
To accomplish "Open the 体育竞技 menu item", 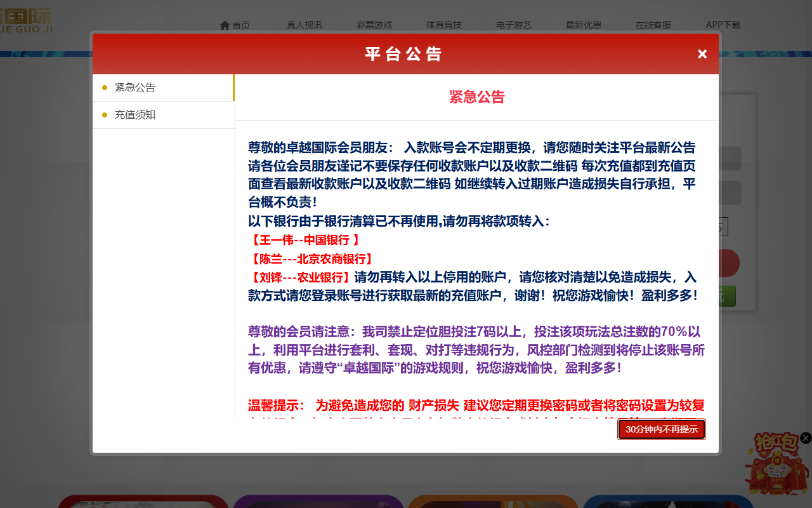I will click(444, 25).
